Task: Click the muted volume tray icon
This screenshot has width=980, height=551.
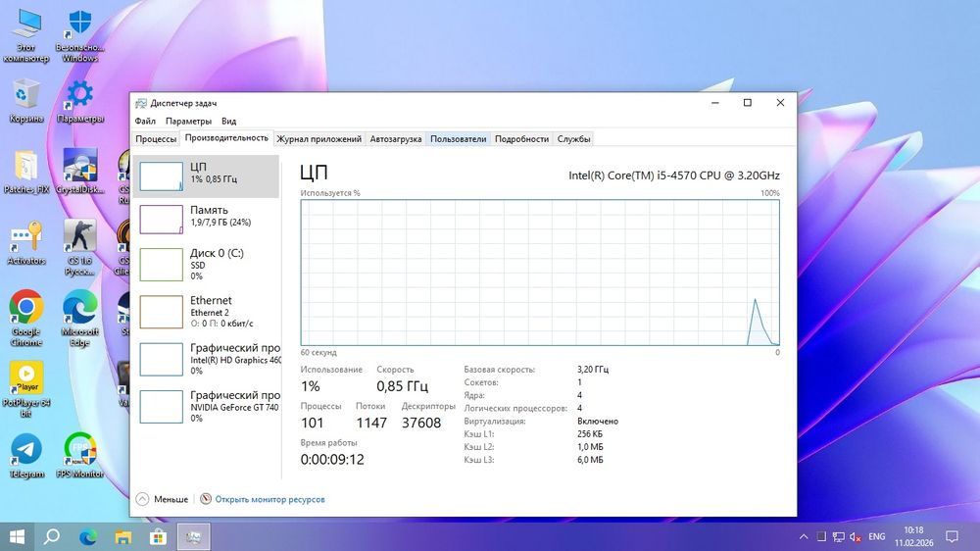Action: pyautogui.click(x=856, y=536)
